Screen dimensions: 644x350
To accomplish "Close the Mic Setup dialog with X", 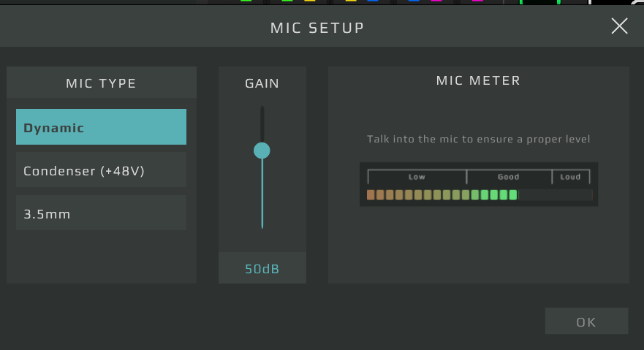I will 619,26.
